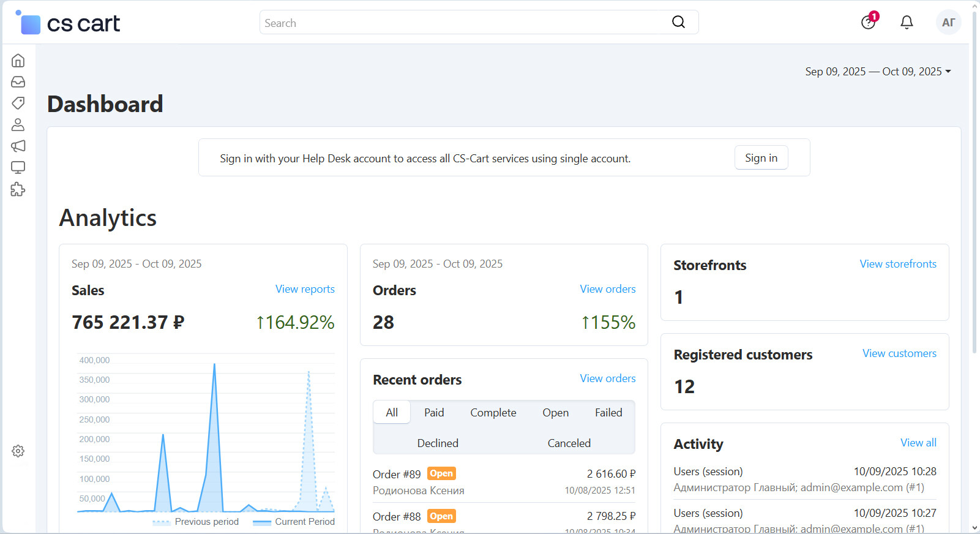Open the Marketing megaphone icon in sidebar

click(18, 146)
